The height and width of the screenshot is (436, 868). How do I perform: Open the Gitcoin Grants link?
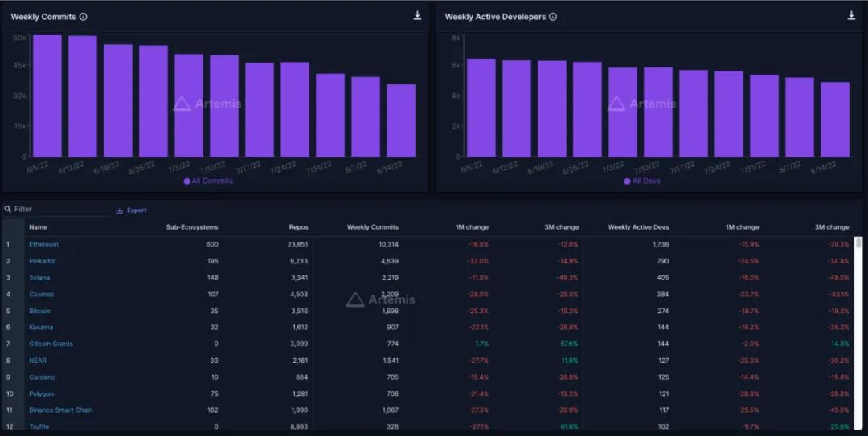point(51,344)
